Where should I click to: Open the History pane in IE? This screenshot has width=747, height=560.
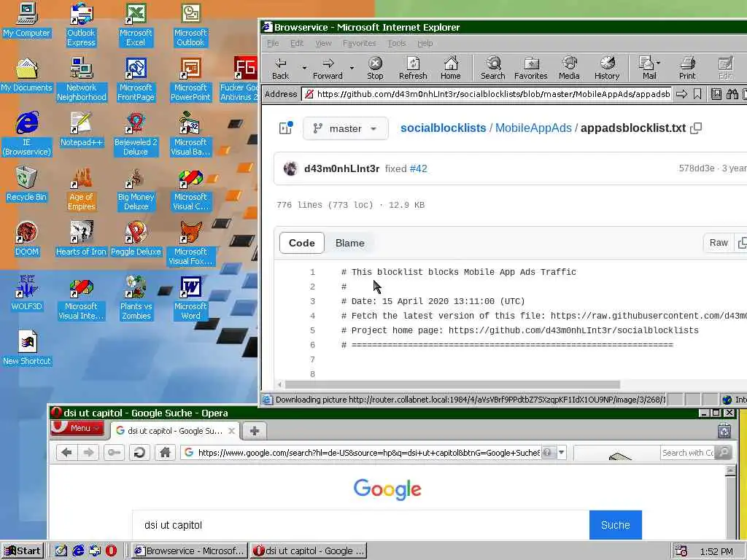(x=607, y=68)
